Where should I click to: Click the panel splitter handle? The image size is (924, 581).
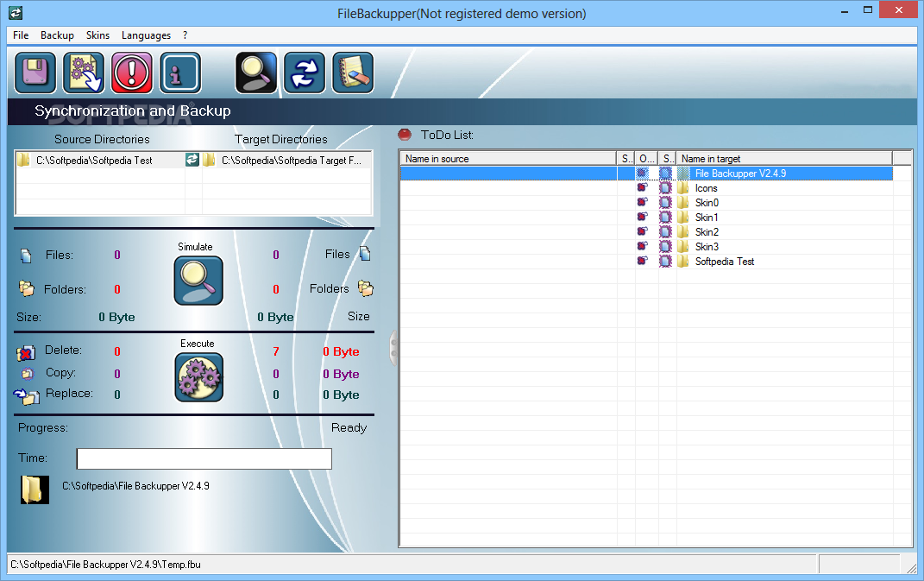point(393,349)
